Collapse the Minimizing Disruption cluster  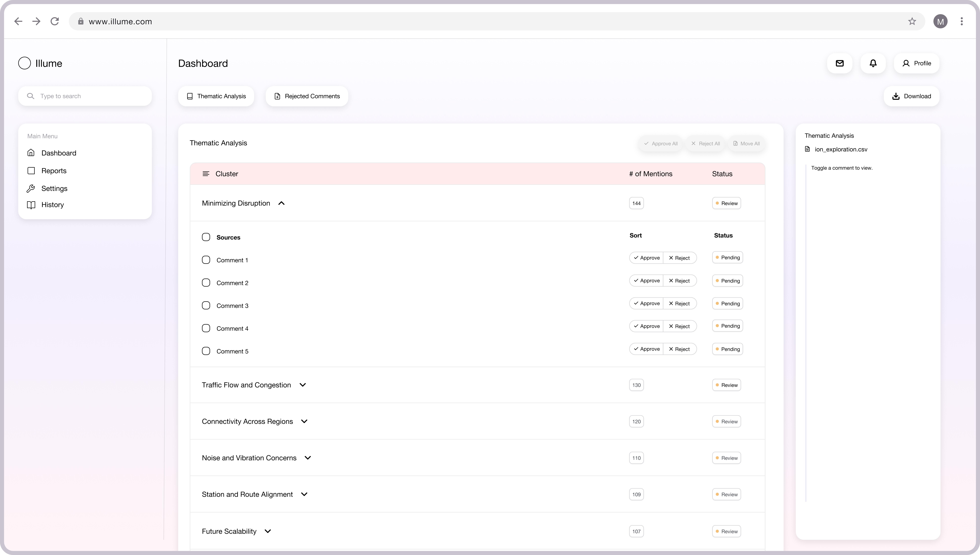pyautogui.click(x=281, y=203)
